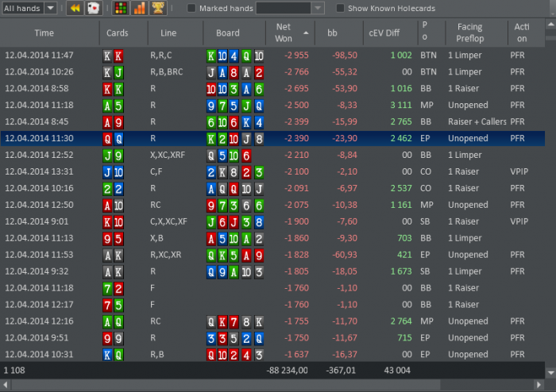Click the -2 955 net won value
Image resolution: width=556 pixels, height=392 pixels.
point(296,56)
